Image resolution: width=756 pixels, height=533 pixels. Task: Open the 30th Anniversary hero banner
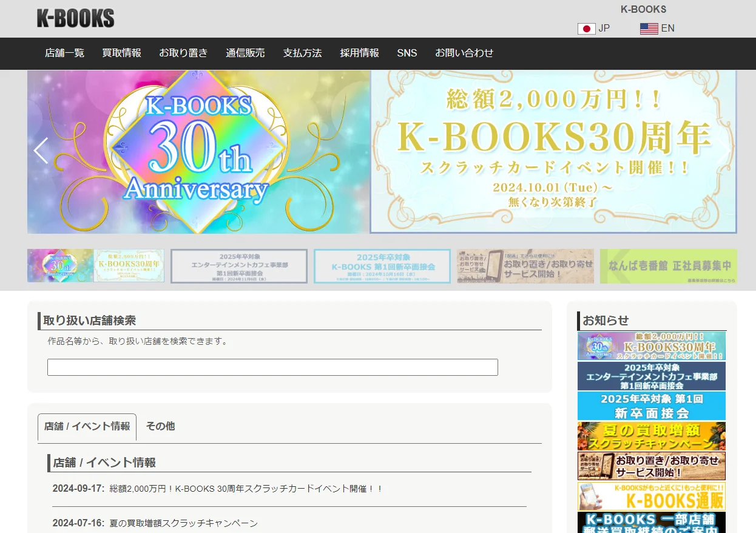[382, 152]
